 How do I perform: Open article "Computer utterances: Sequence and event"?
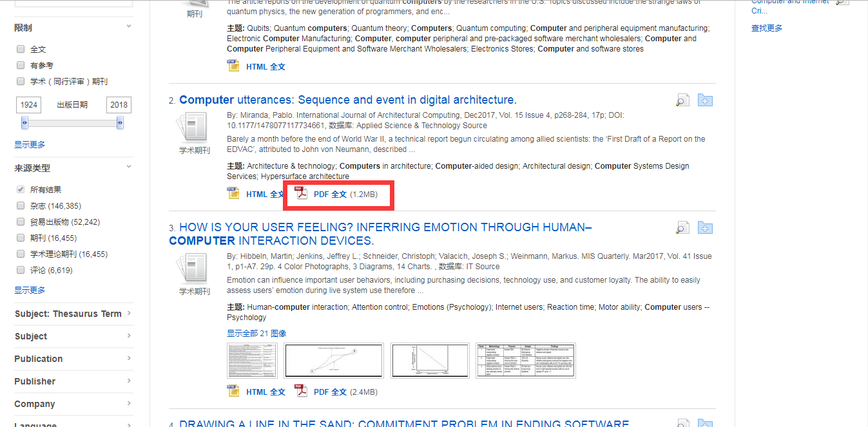(347, 100)
